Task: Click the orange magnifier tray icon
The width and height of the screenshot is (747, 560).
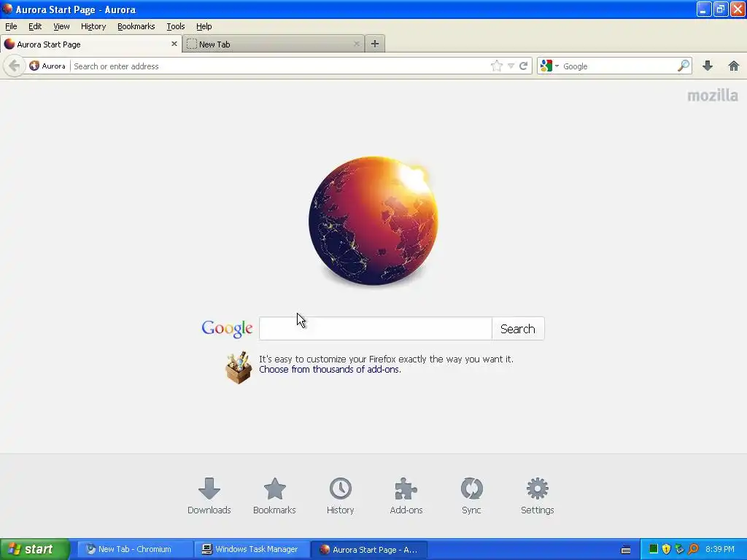Action: coord(694,549)
